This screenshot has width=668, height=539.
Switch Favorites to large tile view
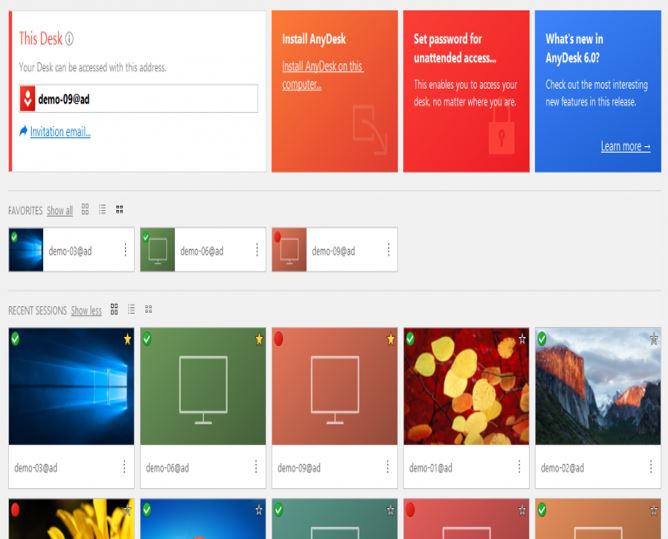tap(85, 209)
